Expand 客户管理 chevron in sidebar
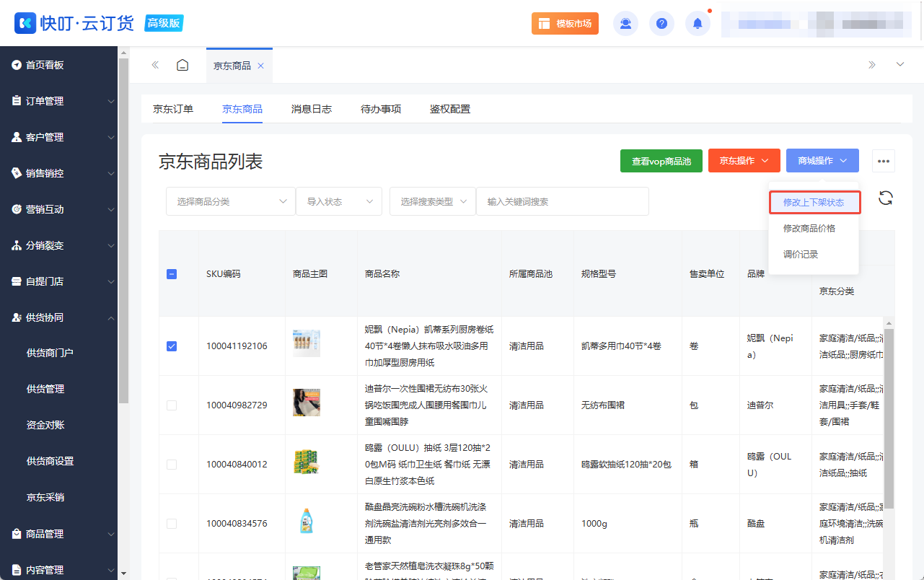This screenshot has height=580, width=924. [110, 138]
